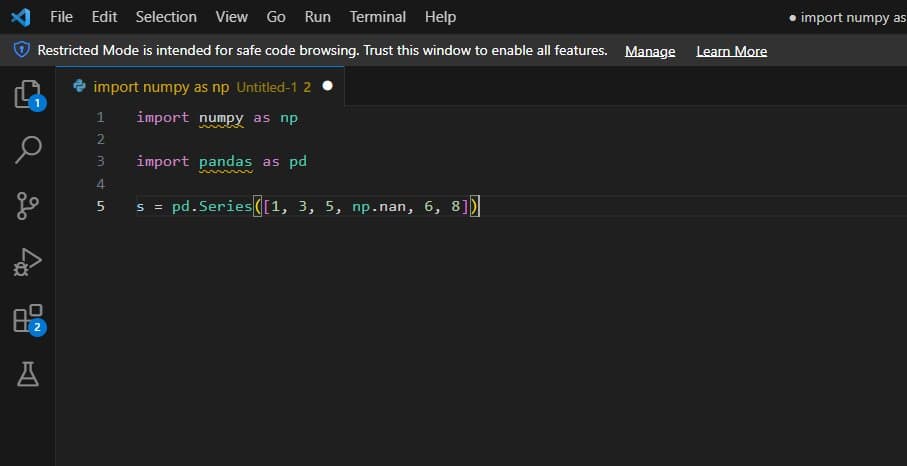Open the View menu
The width and height of the screenshot is (907, 466).
231,17
